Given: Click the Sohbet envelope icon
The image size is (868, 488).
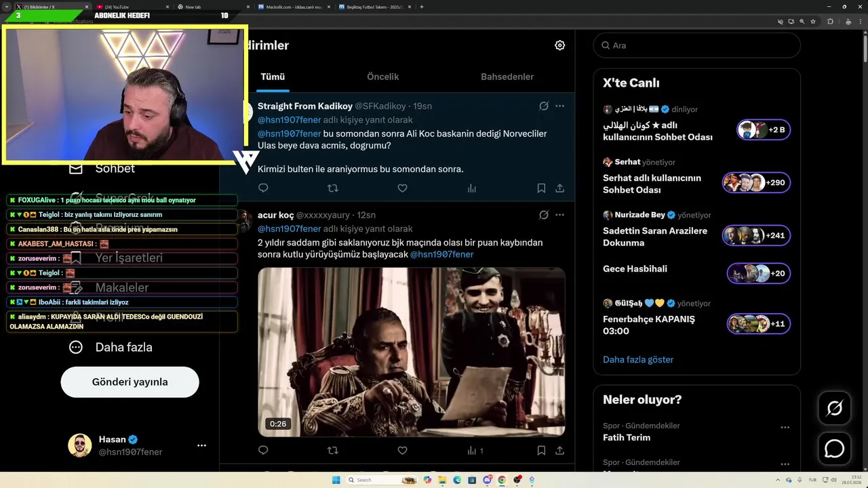Looking at the screenshot, I should pos(76,168).
